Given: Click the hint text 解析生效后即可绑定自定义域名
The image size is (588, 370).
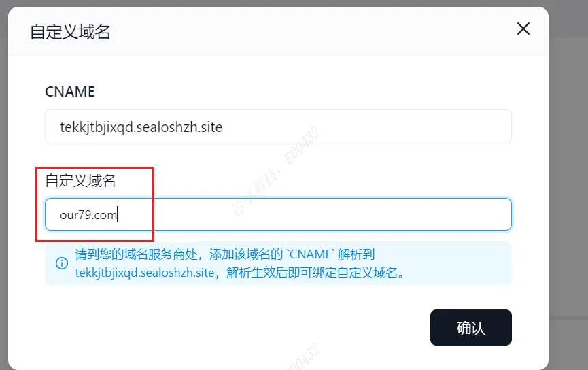Looking at the screenshot, I should (311, 273).
